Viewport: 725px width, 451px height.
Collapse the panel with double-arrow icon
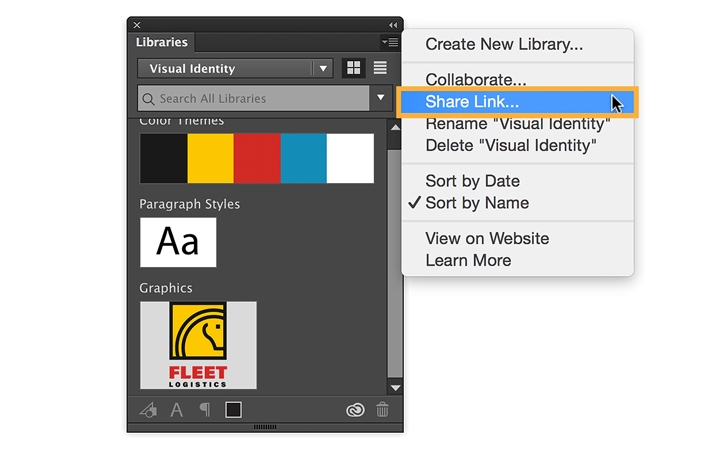pos(393,24)
